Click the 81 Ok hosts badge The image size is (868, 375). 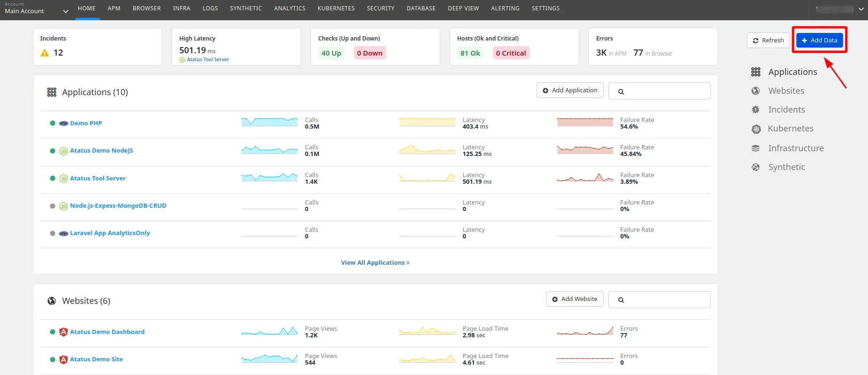470,53
